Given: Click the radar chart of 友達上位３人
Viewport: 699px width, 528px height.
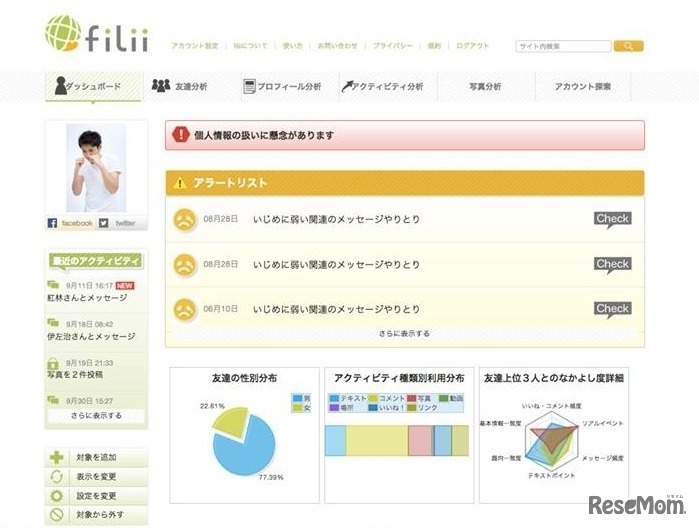Looking at the screenshot, I should tap(552, 441).
